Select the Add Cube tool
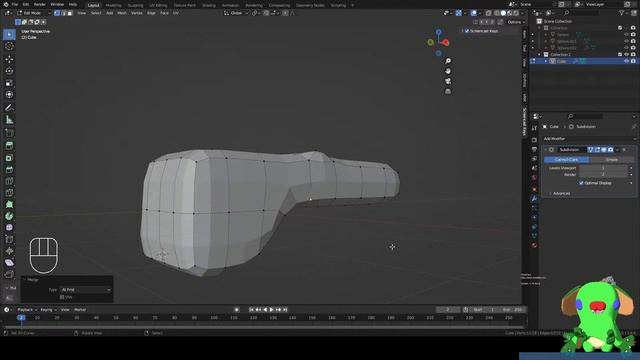Image resolution: width=640 pixels, height=360 pixels. (x=9, y=133)
